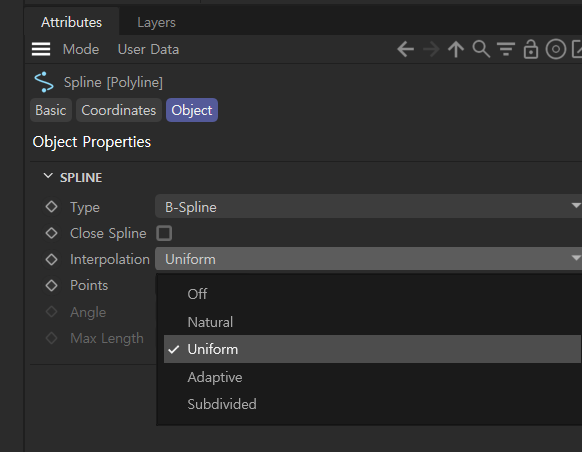Enable the Close Spline checkbox
The height and width of the screenshot is (452, 582).
point(164,233)
